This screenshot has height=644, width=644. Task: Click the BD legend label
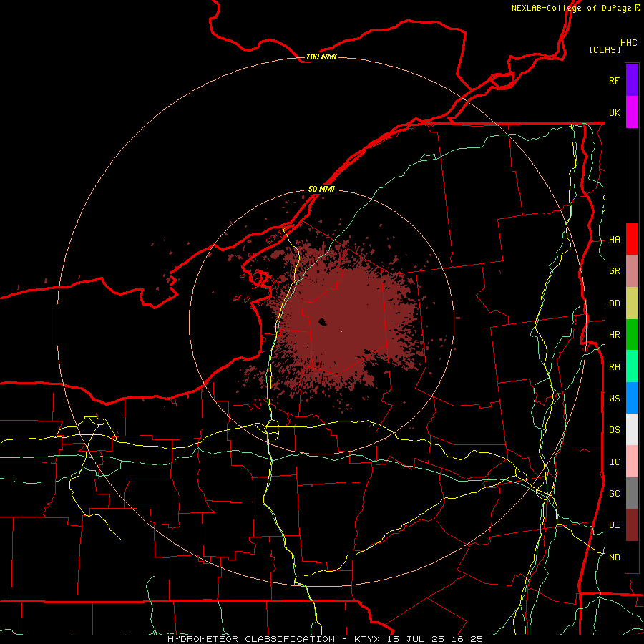(x=614, y=303)
